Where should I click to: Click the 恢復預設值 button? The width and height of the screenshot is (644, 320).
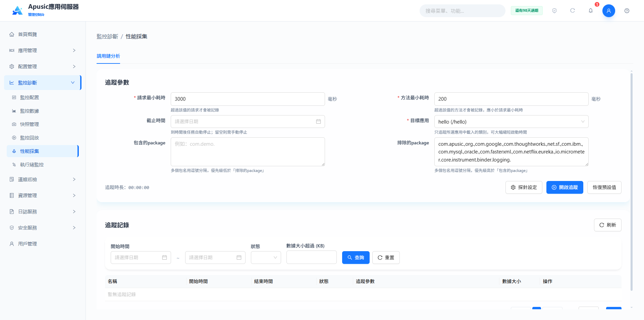pos(604,187)
